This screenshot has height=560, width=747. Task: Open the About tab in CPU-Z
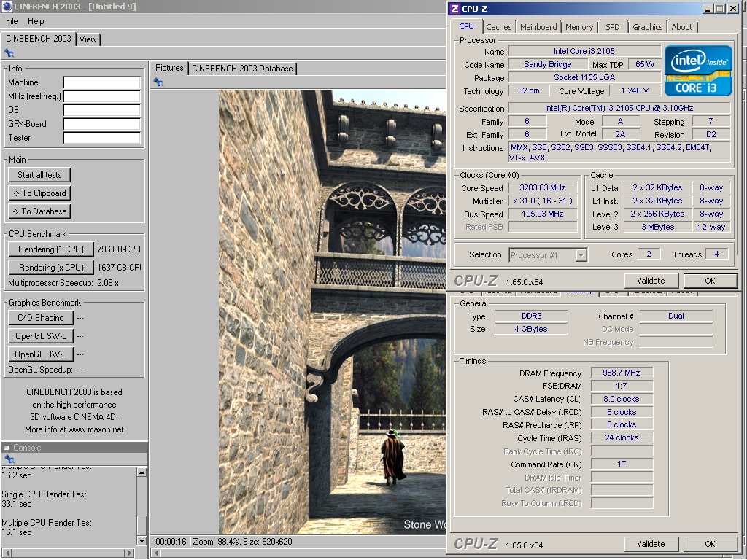point(682,27)
